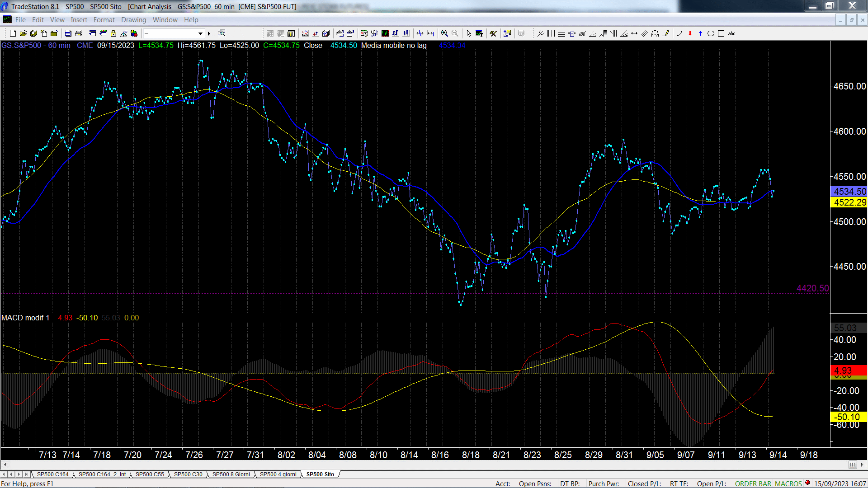The image size is (868, 488).
Task: Open the Format menu
Action: tap(104, 20)
